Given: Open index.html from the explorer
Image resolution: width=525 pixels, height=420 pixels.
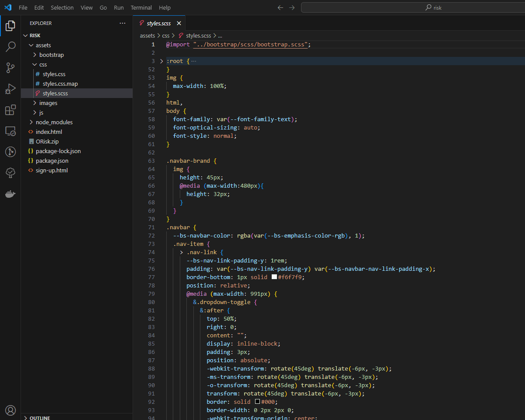Looking at the screenshot, I should coord(49,132).
